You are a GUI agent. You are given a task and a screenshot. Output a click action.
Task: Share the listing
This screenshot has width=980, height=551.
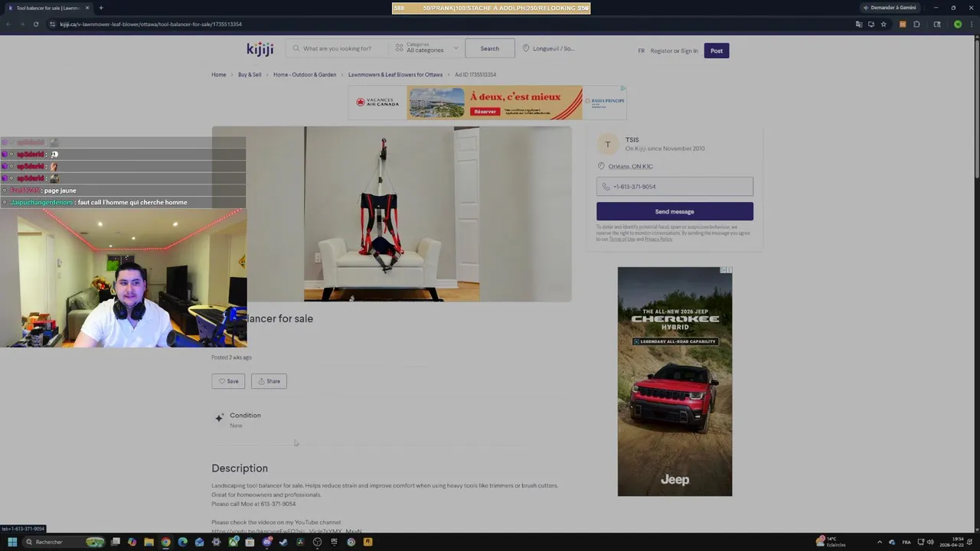tap(269, 381)
